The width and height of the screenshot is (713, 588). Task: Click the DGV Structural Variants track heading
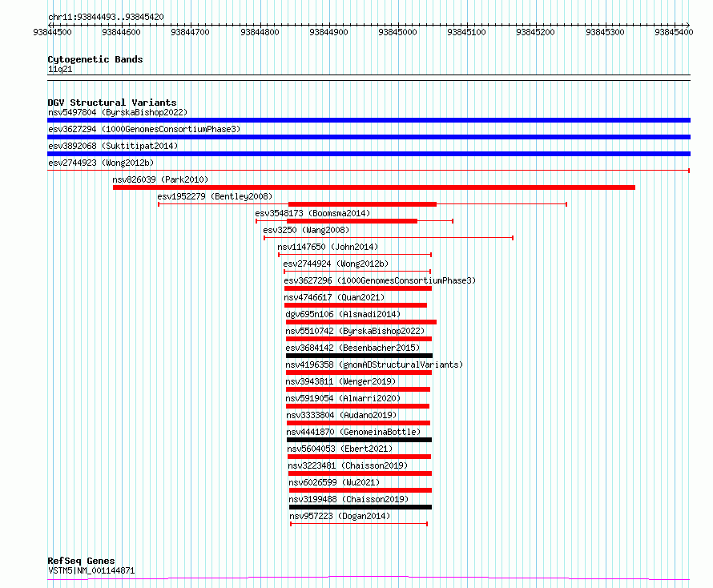pos(112,103)
